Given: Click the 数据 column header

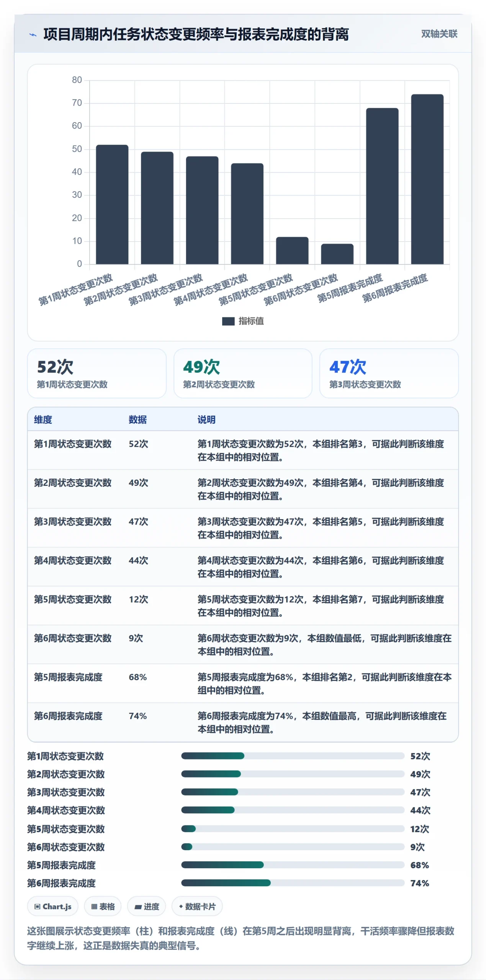Looking at the screenshot, I should point(137,420).
